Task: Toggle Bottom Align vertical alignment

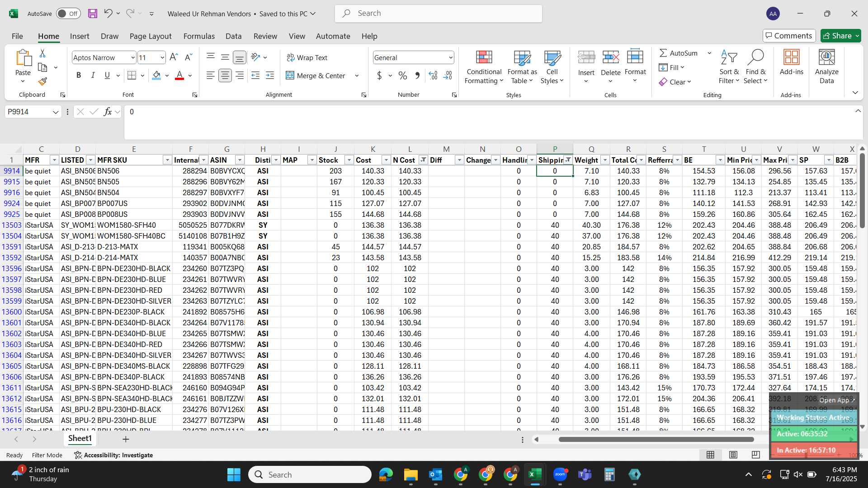Action: pos(240,57)
